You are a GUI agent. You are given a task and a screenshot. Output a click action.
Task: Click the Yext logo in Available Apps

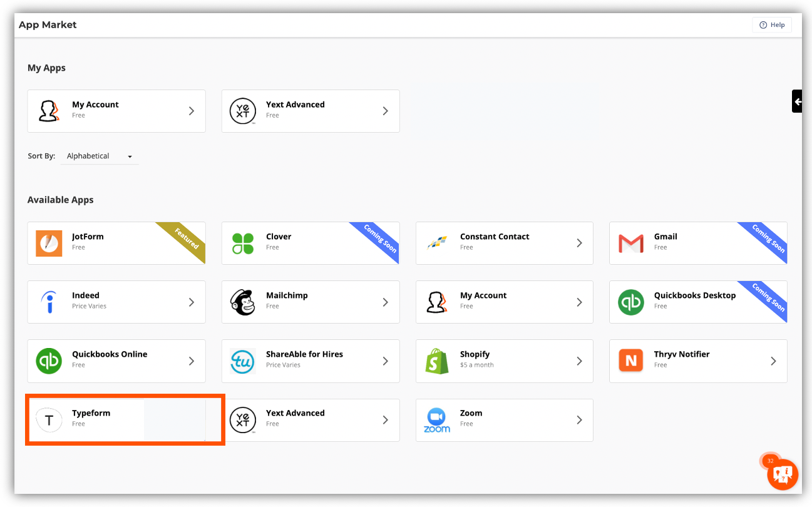[x=243, y=420]
